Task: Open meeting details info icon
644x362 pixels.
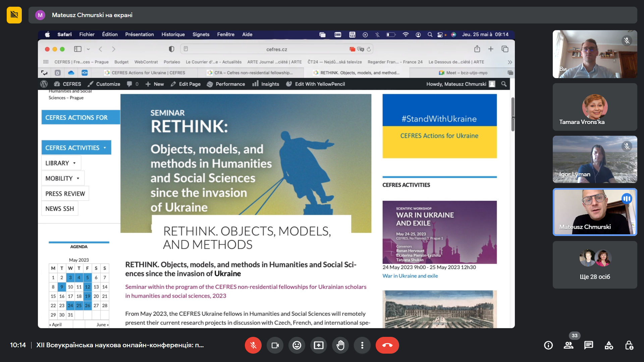Action: pos(548,345)
